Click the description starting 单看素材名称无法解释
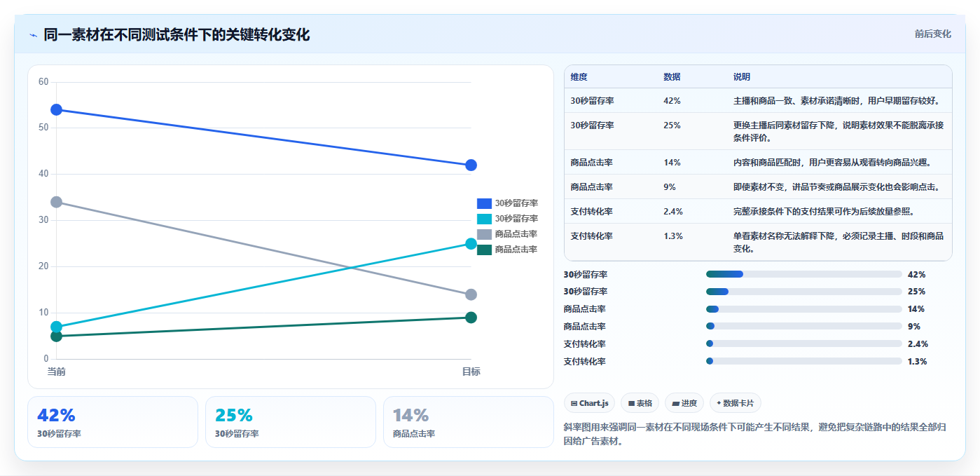The height and width of the screenshot is (476, 980). tap(838, 243)
